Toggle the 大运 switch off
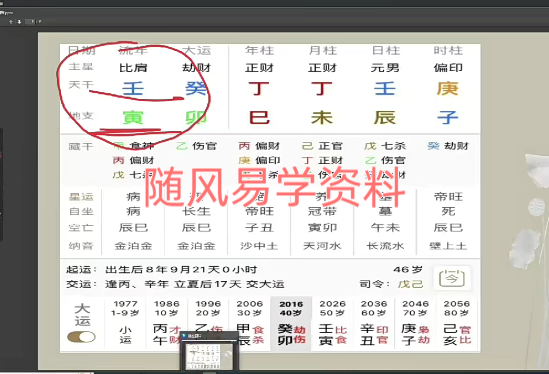 coord(81,337)
